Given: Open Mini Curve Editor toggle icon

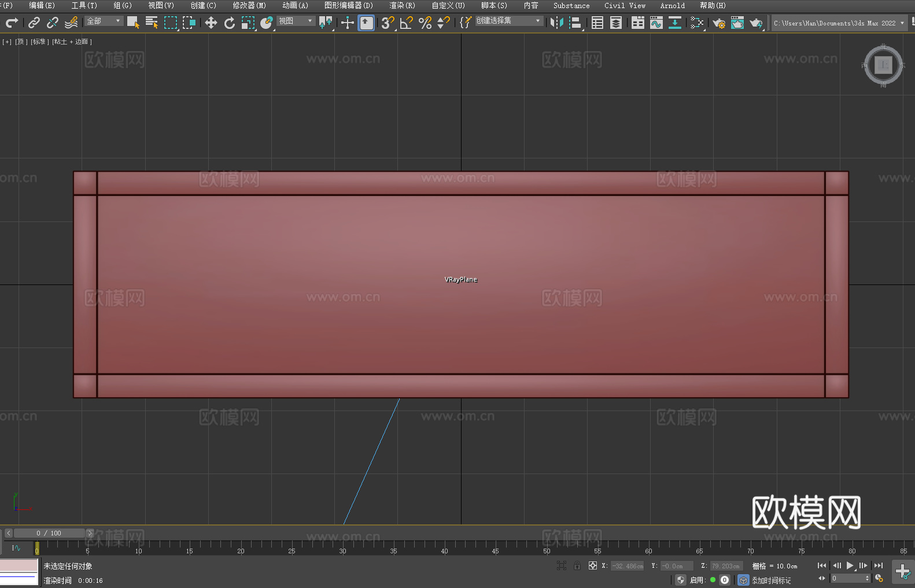Looking at the screenshot, I should 16,548.
